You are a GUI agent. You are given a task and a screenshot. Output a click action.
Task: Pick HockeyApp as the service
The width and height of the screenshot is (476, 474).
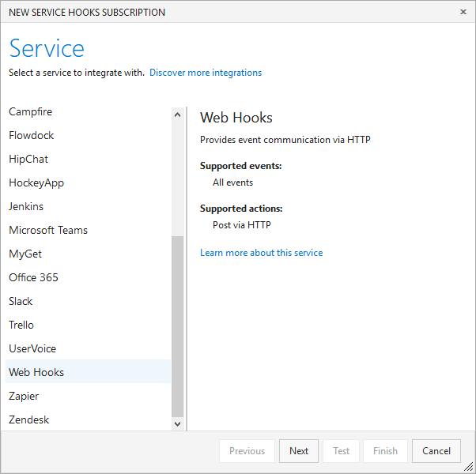pos(36,183)
